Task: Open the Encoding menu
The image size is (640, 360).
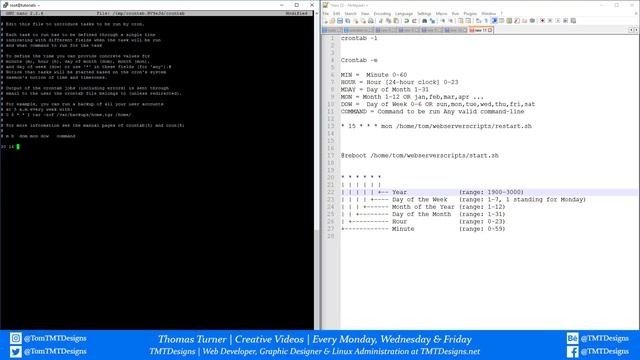Action: coord(382,13)
